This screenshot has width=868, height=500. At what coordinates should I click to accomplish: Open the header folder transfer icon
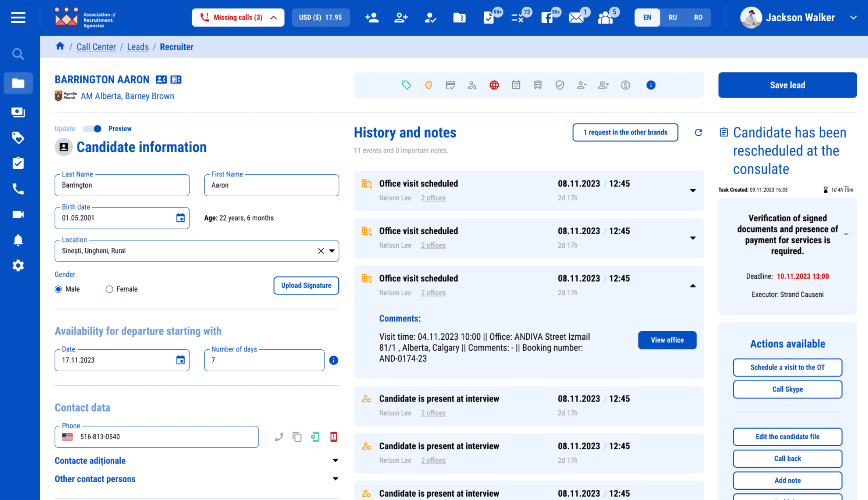pyautogui.click(x=459, y=18)
